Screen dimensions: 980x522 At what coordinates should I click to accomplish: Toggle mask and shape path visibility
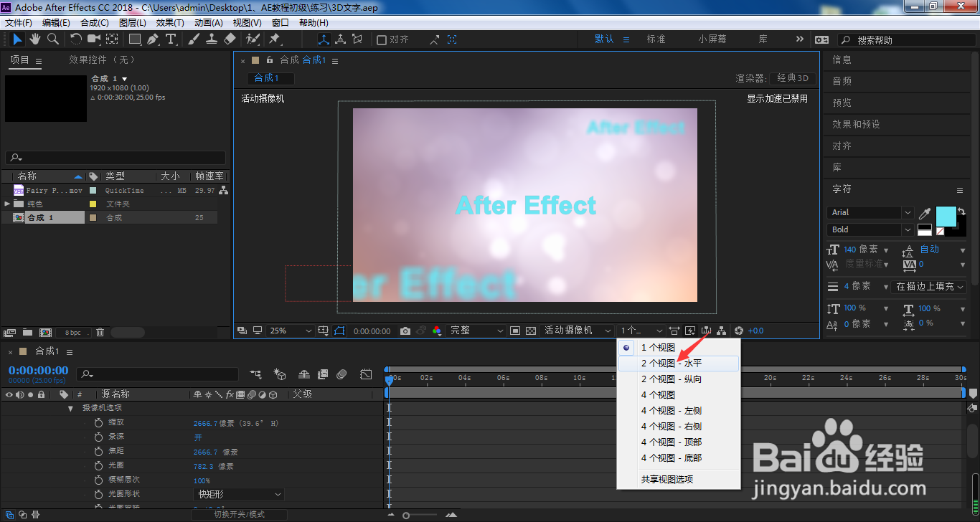(x=339, y=331)
